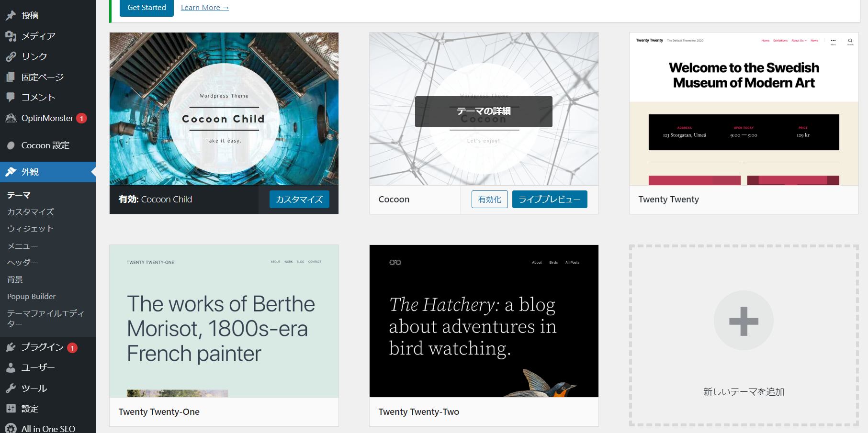Click the pages icon beside 固定ページ

tap(11, 77)
